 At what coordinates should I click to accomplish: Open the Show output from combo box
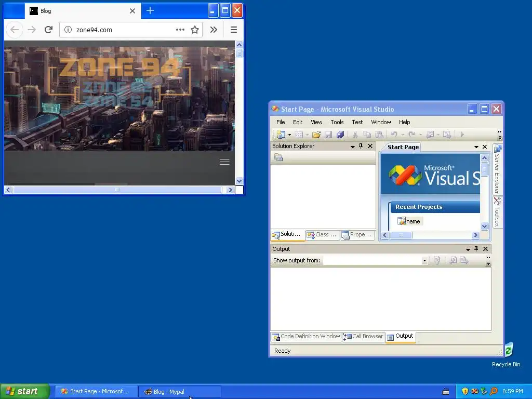[375, 261]
